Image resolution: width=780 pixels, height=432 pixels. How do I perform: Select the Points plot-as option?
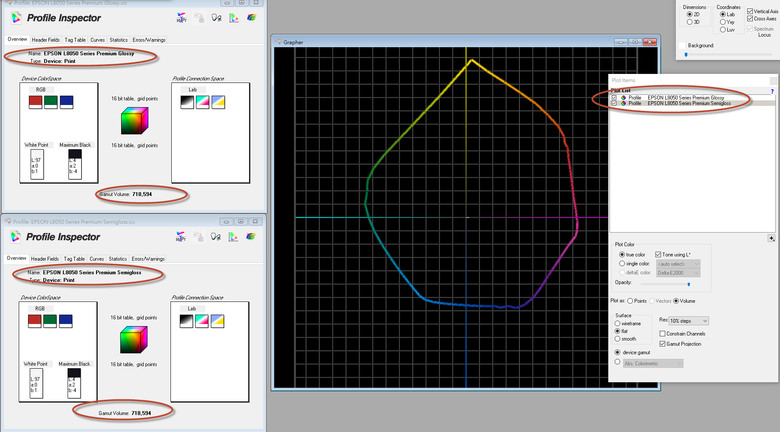(x=630, y=301)
